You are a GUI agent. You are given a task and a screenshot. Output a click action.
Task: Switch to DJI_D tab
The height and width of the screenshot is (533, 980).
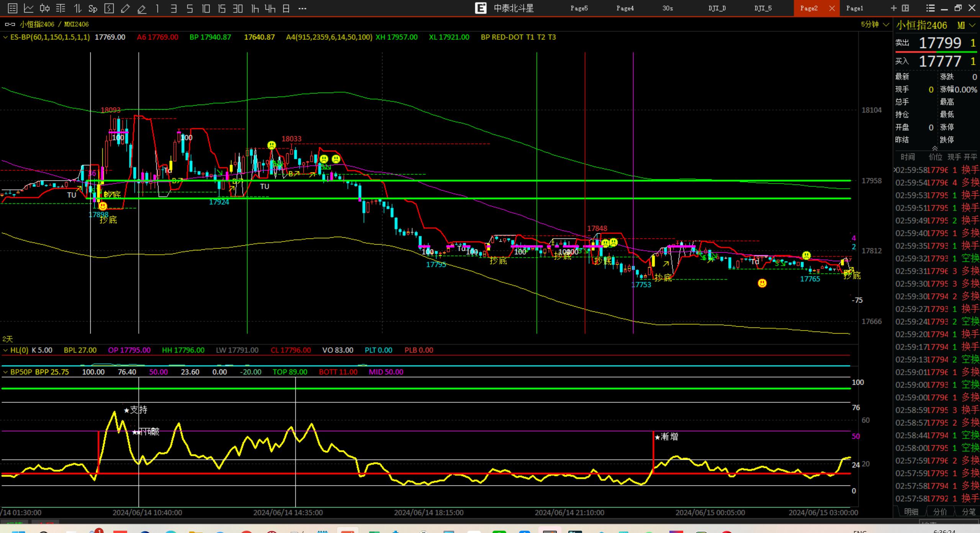coord(717,8)
